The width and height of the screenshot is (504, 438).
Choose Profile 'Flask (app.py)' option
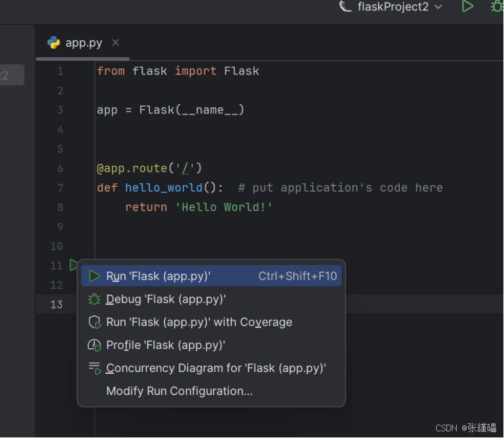coord(211,345)
